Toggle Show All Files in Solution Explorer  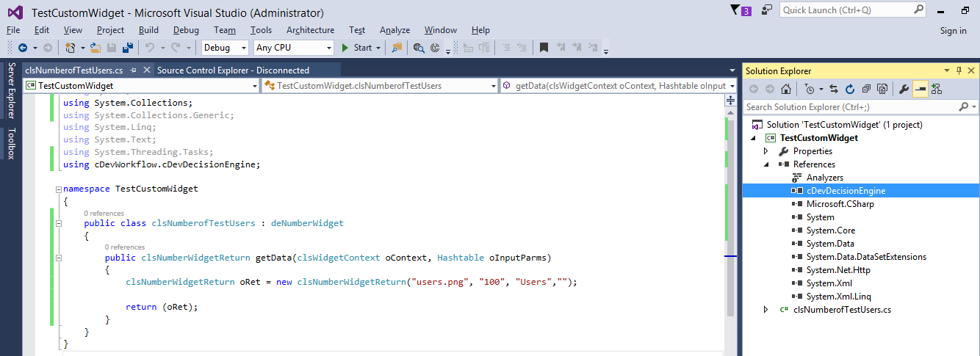coord(882,89)
